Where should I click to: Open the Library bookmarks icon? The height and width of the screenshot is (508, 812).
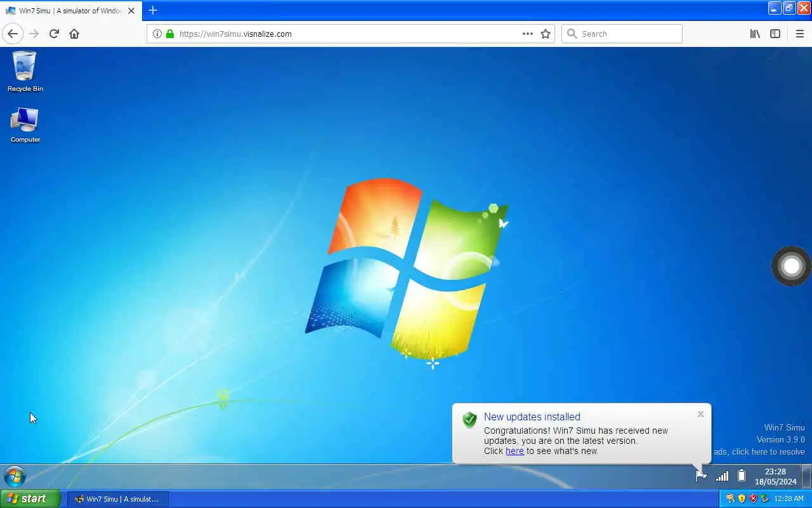[755, 34]
